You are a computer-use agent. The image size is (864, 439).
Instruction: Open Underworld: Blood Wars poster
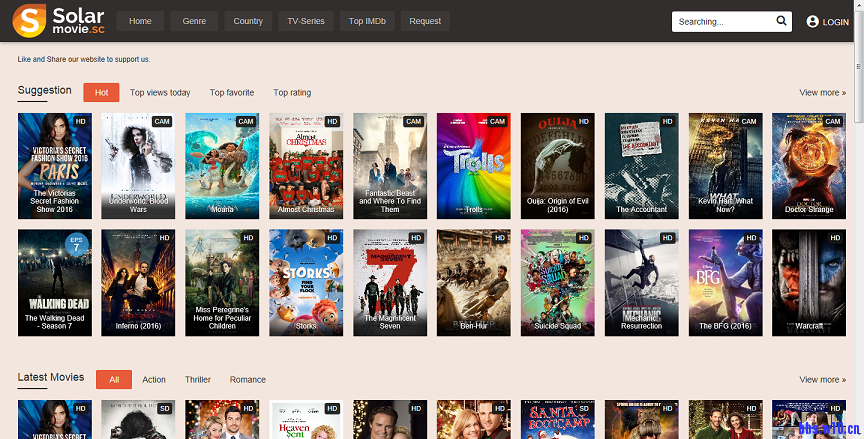[138, 166]
